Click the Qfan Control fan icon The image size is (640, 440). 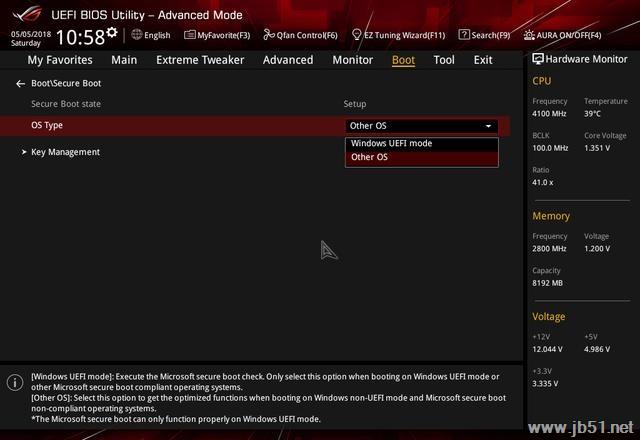coord(269,35)
